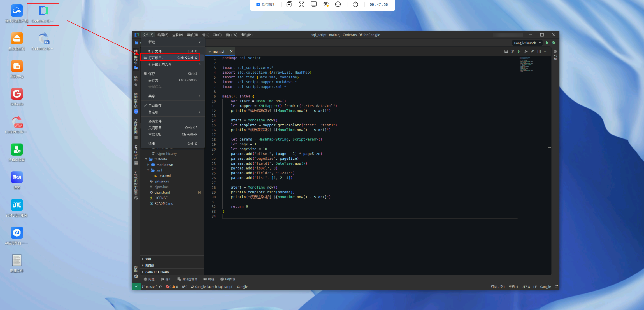This screenshot has height=310, width=644.
Task: Click the pencil edit icon
Action: [533, 51]
